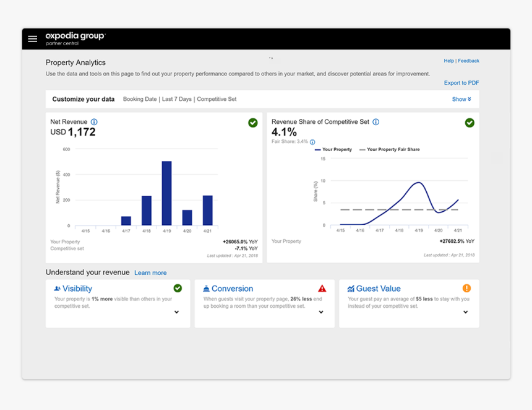532x410 pixels.
Task: Click the Guest Value chart icon
Action: point(351,289)
